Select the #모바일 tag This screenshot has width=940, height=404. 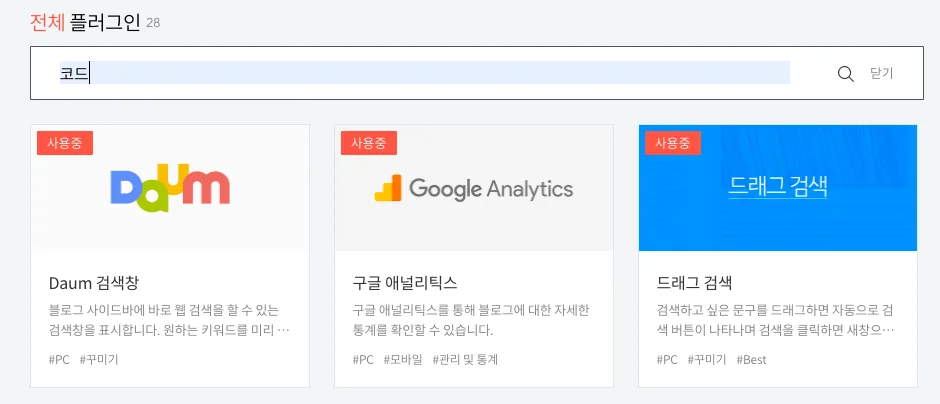(403, 360)
